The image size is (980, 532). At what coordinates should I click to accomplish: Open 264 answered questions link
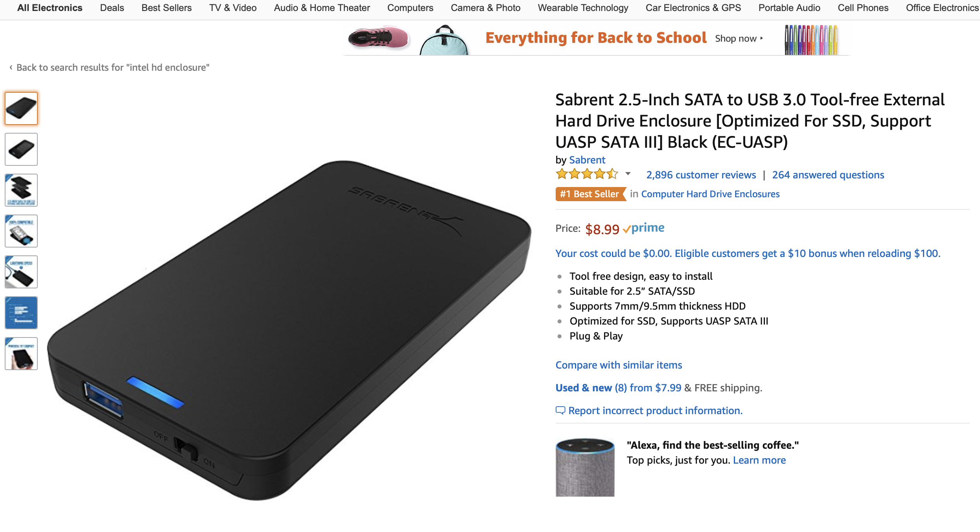point(828,175)
